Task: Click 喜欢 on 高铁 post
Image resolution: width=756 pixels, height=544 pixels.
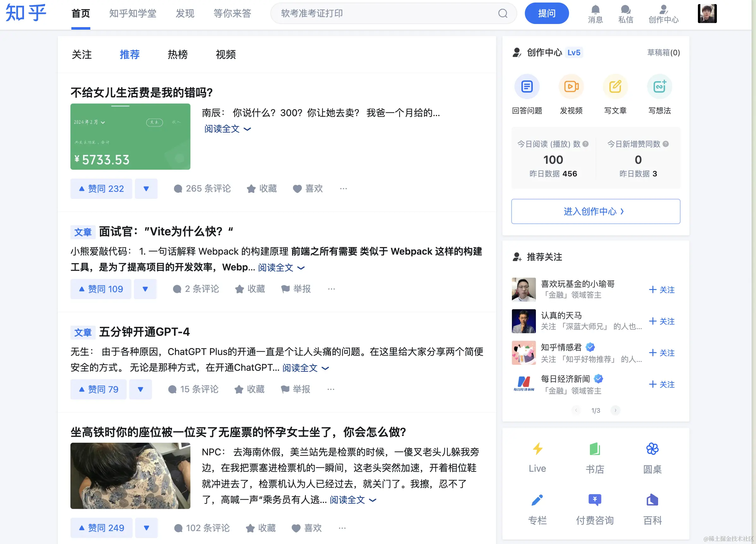Action: 307,528
